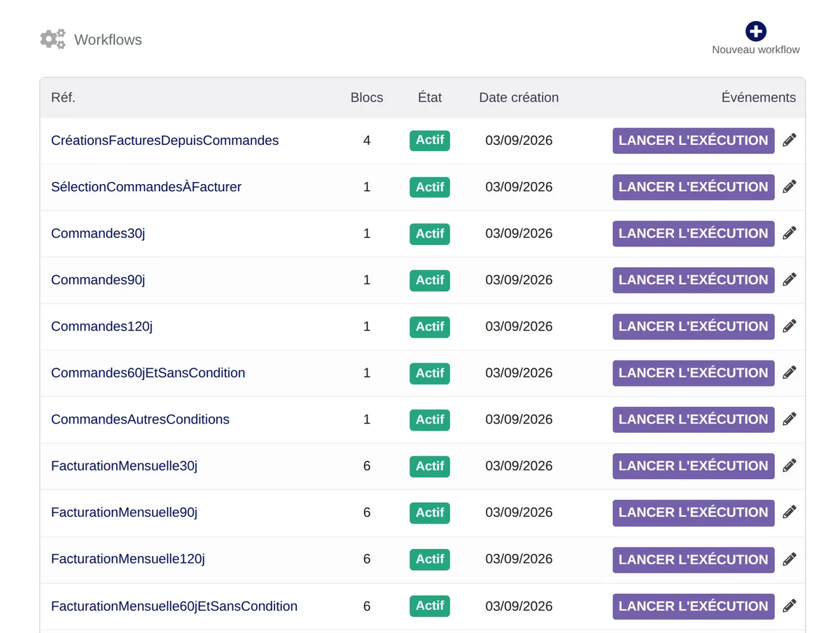Click block count 4 for CréationsFacturesDepuisCommandes
The image size is (840, 633).
click(x=367, y=140)
